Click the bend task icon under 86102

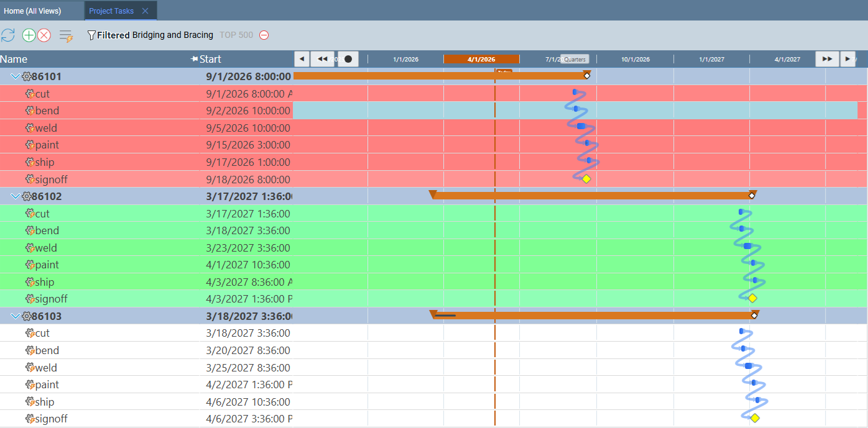[30, 230]
